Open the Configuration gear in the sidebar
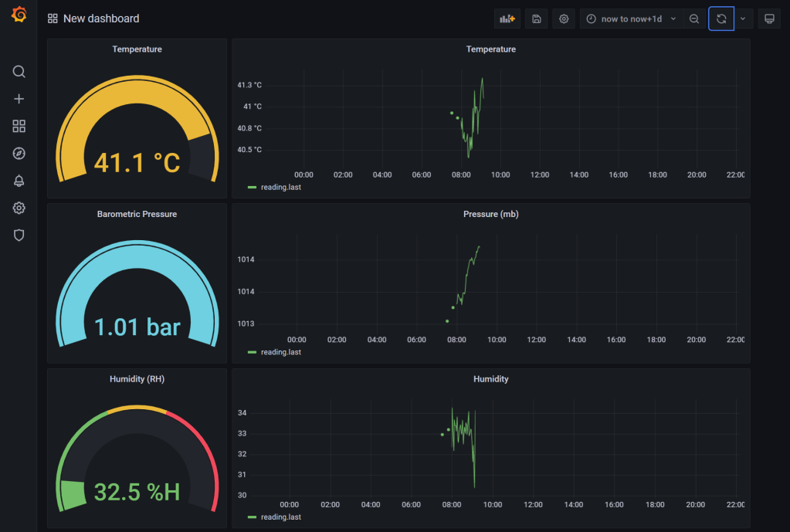The width and height of the screenshot is (790, 532). tap(19, 208)
